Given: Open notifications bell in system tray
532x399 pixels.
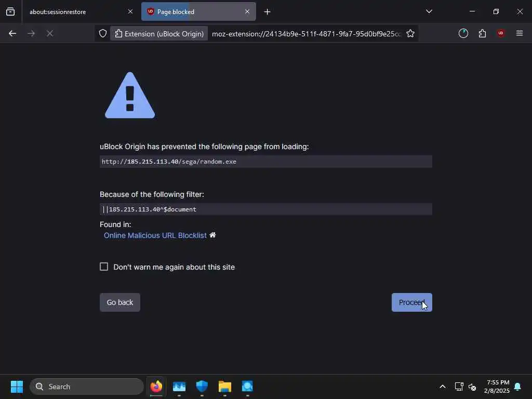Looking at the screenshot, I should coord(518,387).
